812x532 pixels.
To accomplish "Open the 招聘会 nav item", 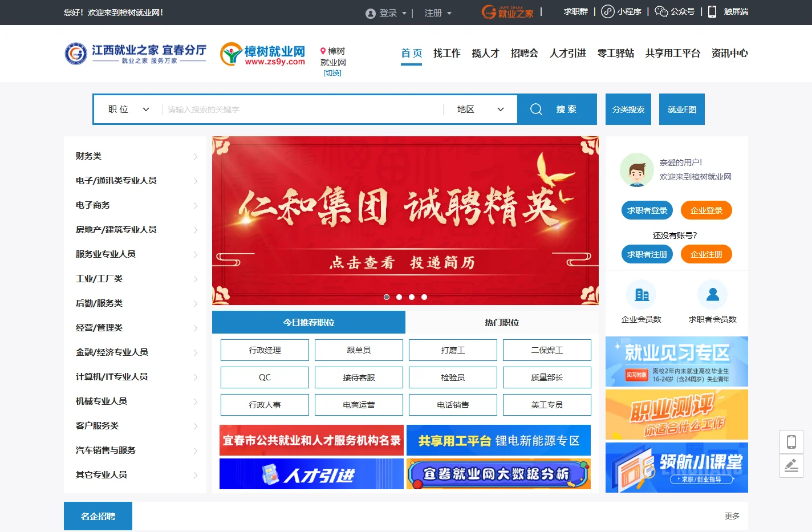I will click(x=524, y=53).
